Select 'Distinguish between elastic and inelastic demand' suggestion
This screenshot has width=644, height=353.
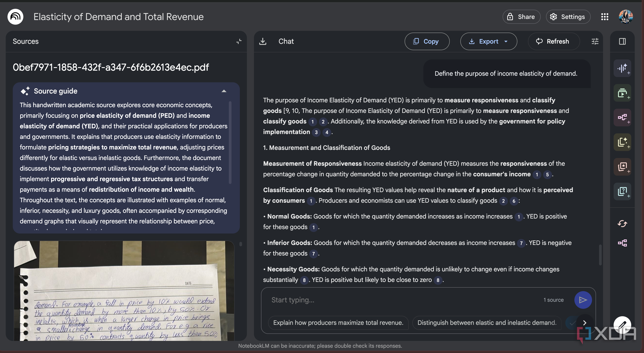[487, 323]
